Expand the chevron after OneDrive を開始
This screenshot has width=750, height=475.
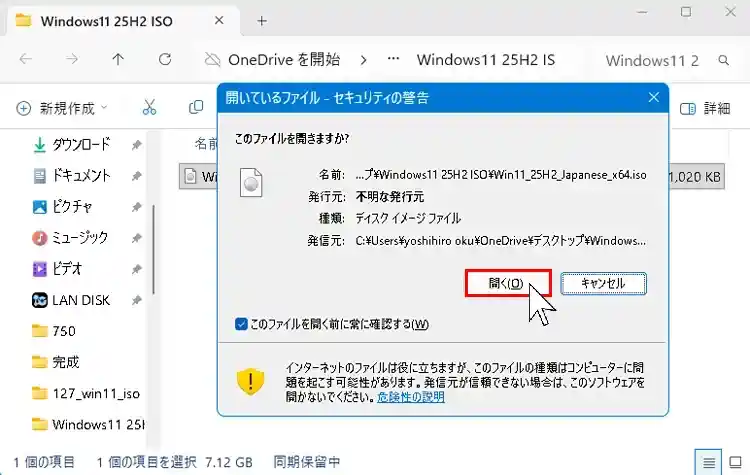[364, 60]
